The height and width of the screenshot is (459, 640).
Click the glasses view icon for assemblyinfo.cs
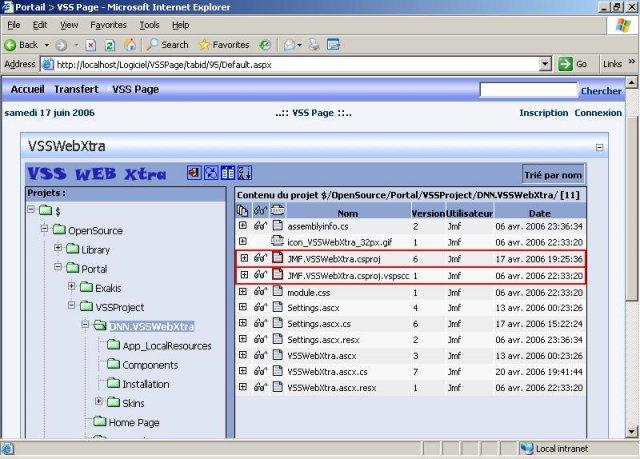tap(260, 227)
